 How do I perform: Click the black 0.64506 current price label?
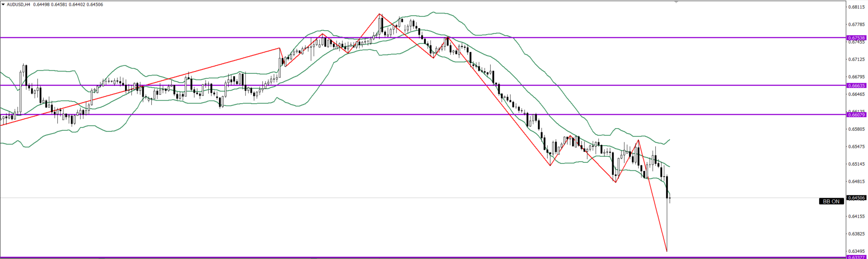tap(856, 198)
